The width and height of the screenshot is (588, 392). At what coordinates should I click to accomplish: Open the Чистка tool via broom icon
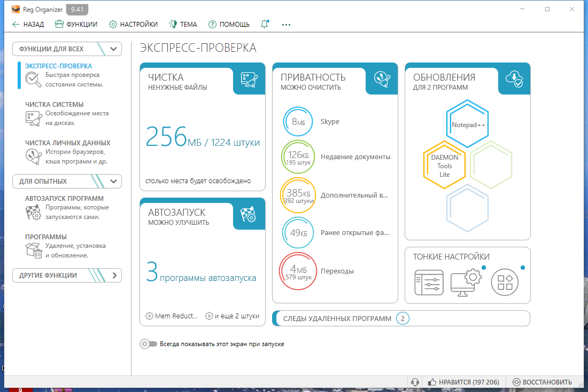coord(249,79)
